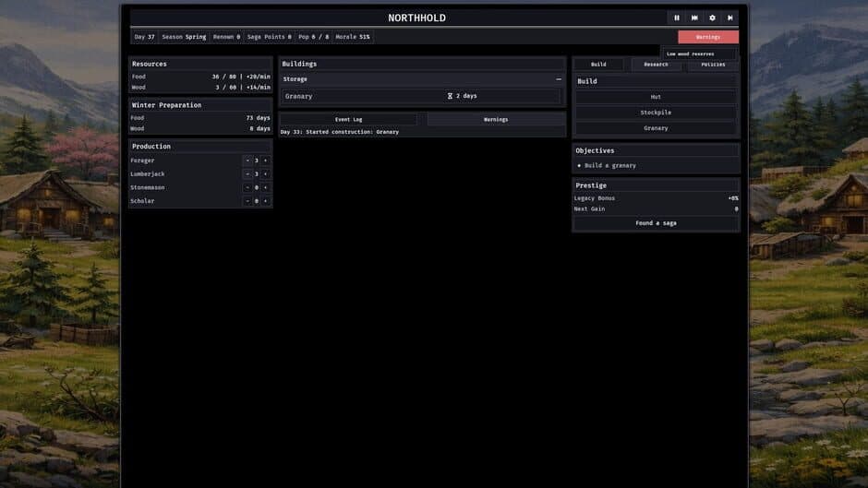Screen dimensions: 868x488
Task: Decrease Lumberjack workers with the minus button
Action: pos(247,173)
